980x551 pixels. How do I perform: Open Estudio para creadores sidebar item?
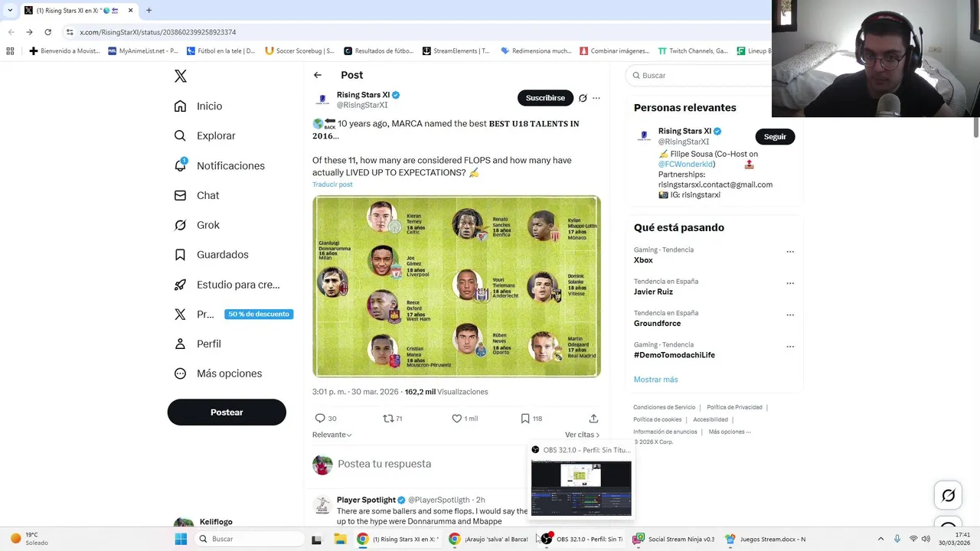point(227,285)
